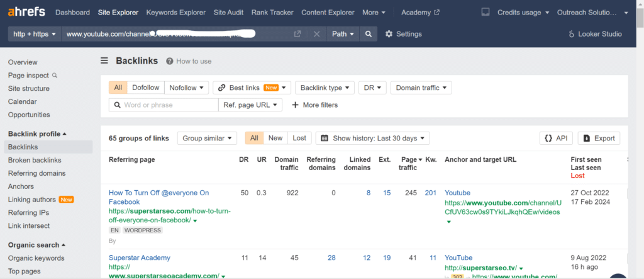Screen dimensions: 644x279
Task: Expand superstarseo.com URL caret
Action: tap(195, 221)
